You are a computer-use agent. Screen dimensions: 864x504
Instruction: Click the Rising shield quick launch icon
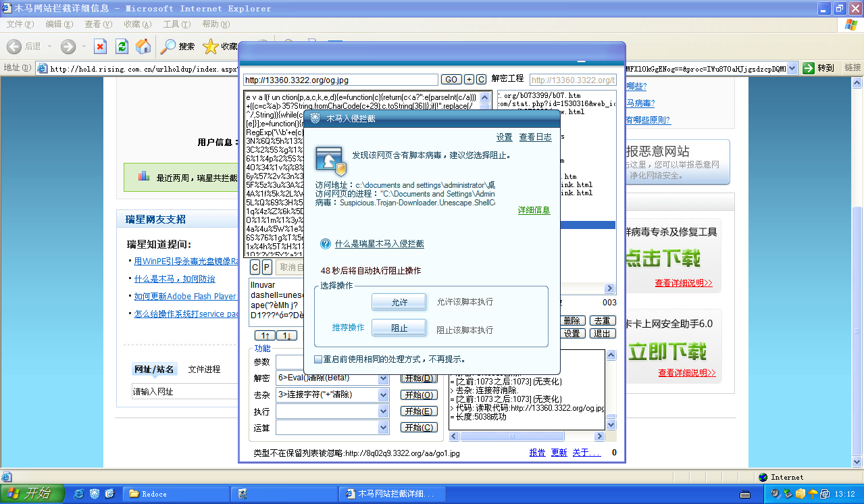point(95,494)
